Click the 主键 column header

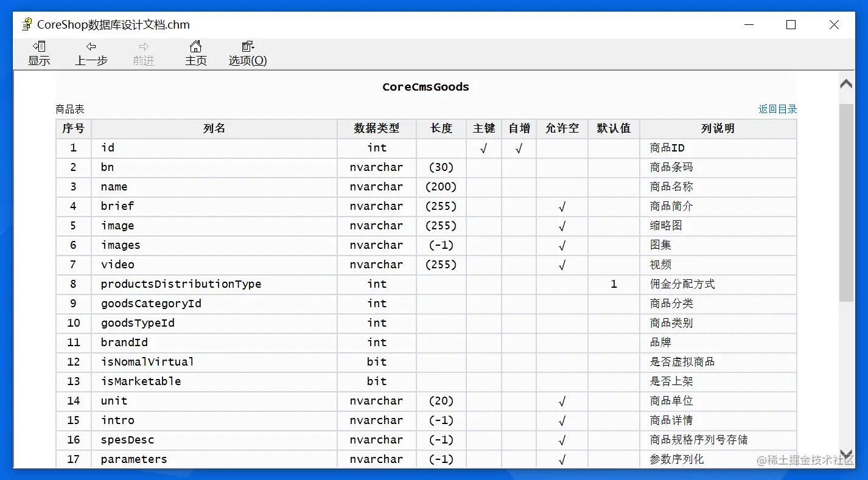(x=484, y=128)
